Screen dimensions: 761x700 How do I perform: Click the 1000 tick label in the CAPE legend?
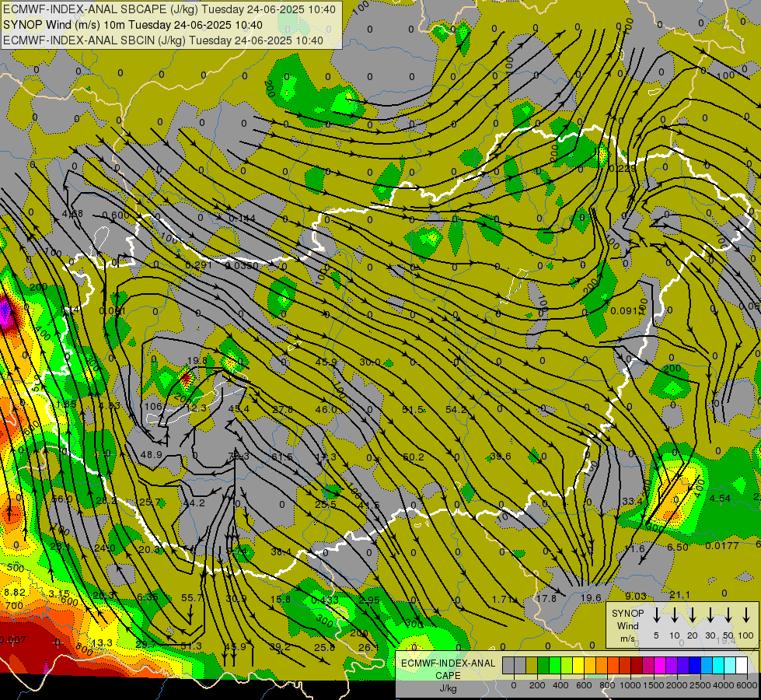click(630, 685)
